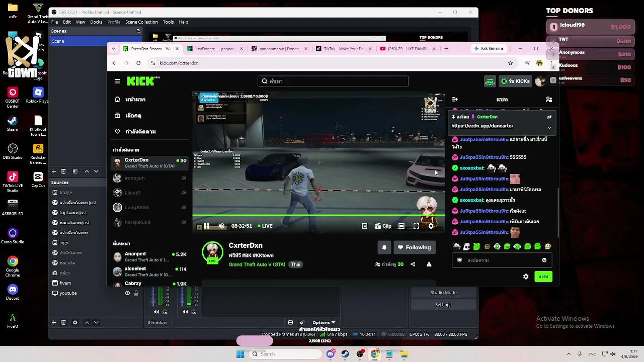Switch Kick player to theater mode
The height and width of the screenshot is (362, 644).
pyautogui.click(x=401, y=226)
